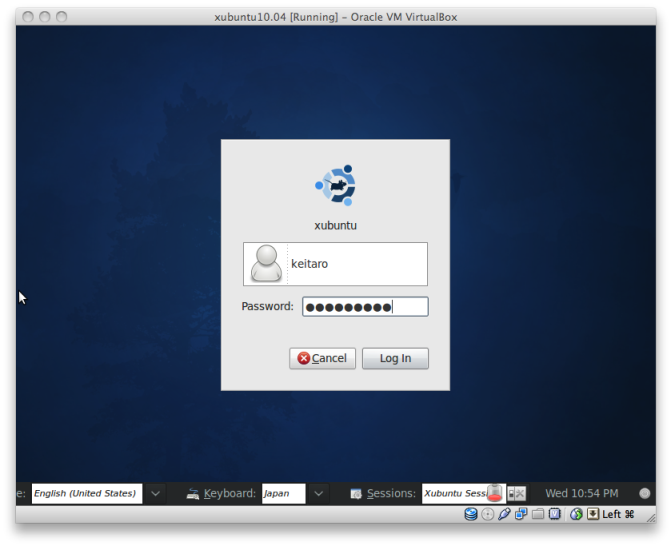Expand the keyboard layout dropdown arrow
This screenshot has width=671, height=546.
(x=318, y=493)
